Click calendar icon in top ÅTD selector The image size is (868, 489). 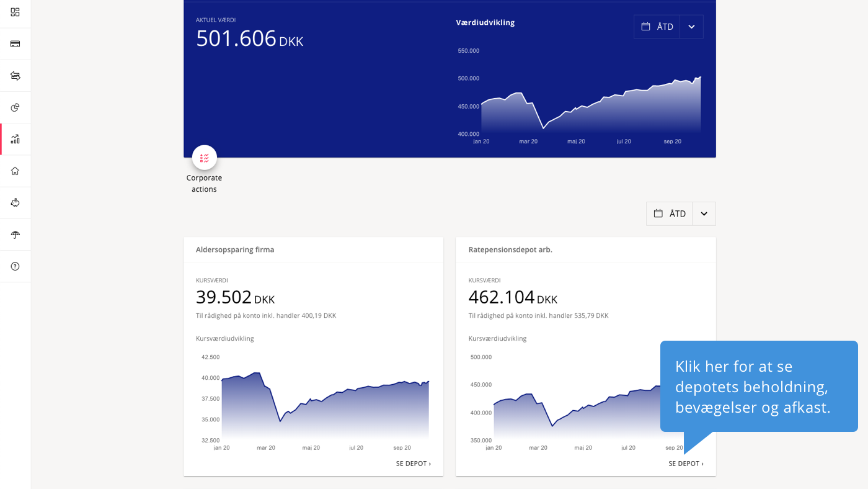point(645,26)
